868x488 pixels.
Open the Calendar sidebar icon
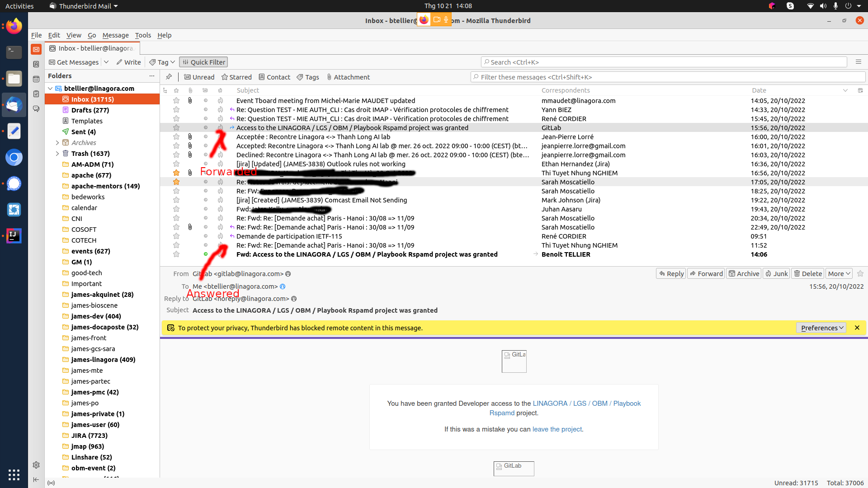point(36,79)
